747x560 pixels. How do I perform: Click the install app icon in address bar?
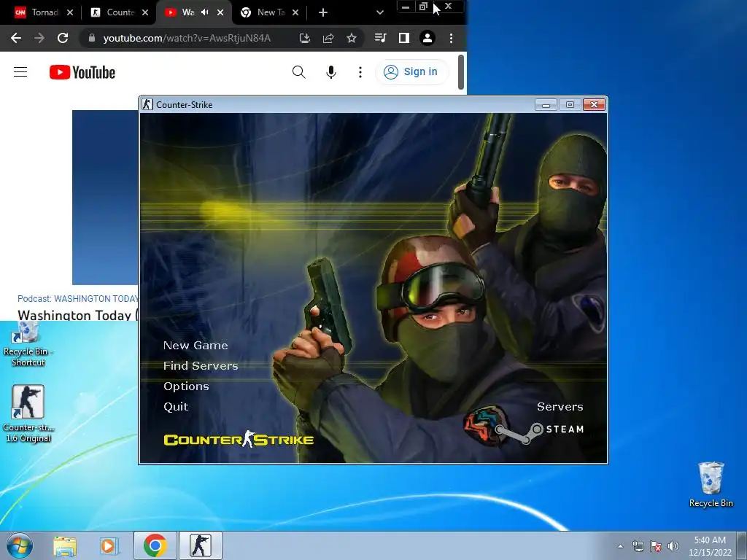(x=304, y=38)
